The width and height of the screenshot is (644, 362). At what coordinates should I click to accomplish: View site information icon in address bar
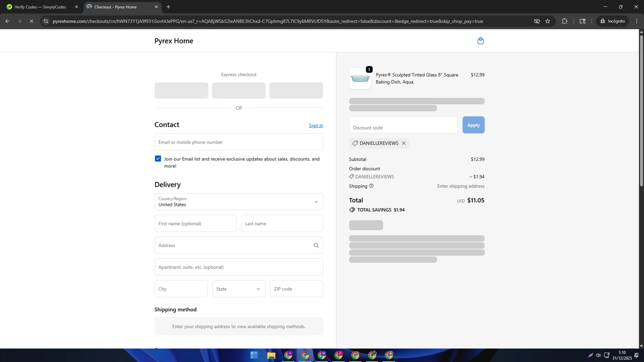46,21
